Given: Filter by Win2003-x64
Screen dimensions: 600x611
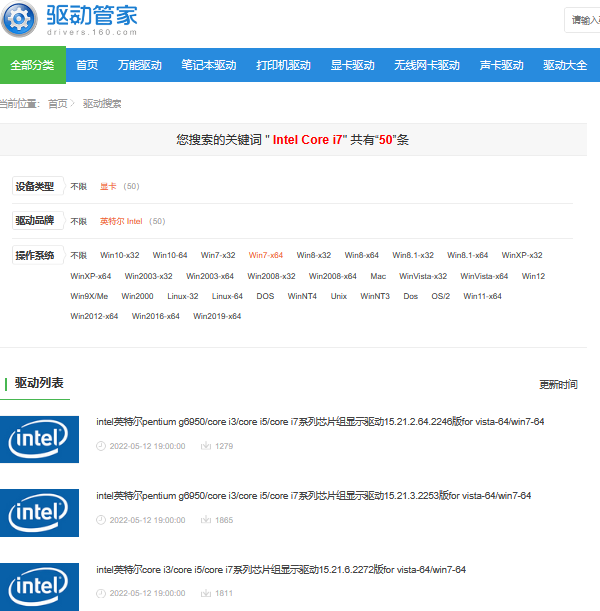Looking at the screenshot, I should (x=210, y=276).
